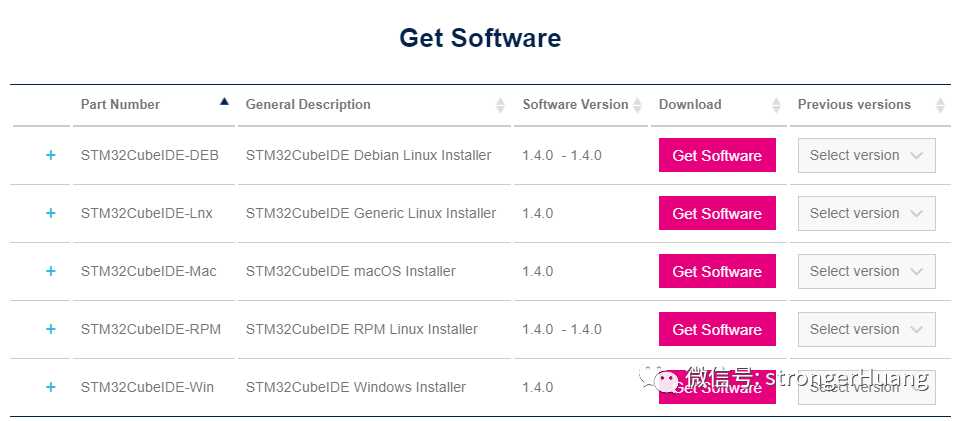959x421 pixels.
Task: Click version 1.4.0 - 1.4.0 in Debian row
Action: [x=562, y=155]
